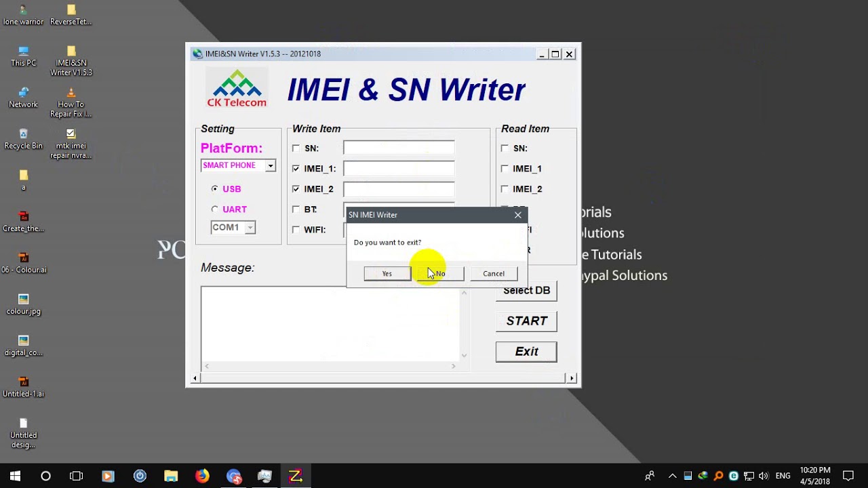Viewport: 868px width, 488px height.
Task: Select the How To Repair Fix video file
Action: [x=71, y=102]
